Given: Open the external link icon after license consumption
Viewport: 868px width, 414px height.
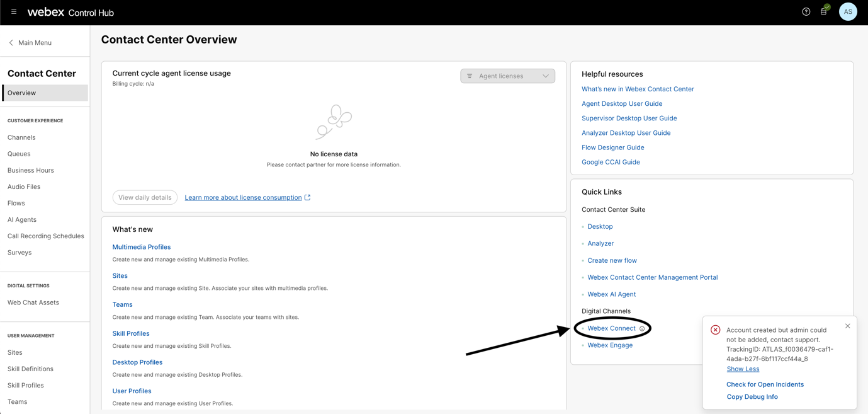Looking at the screenshot, I should pos(307,197).
